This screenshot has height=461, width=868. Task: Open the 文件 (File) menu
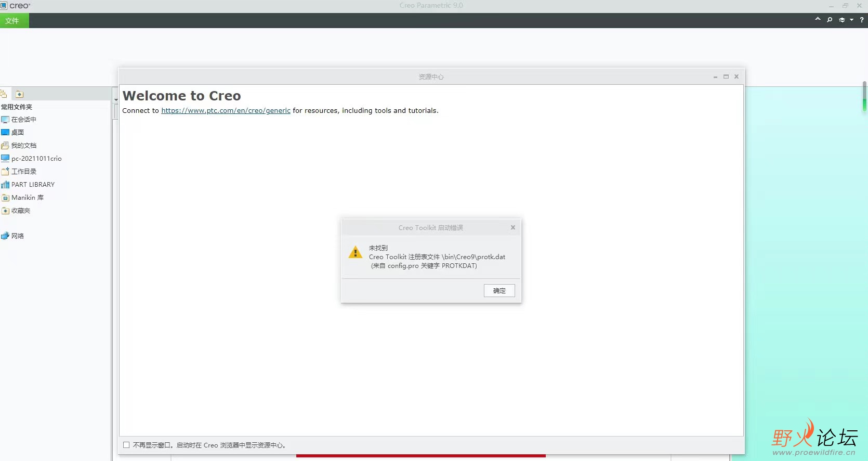[14, 21]
